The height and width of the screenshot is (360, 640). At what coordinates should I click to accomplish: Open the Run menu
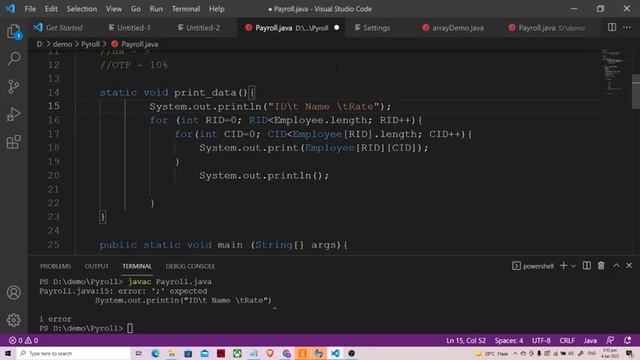click(156, 9)
